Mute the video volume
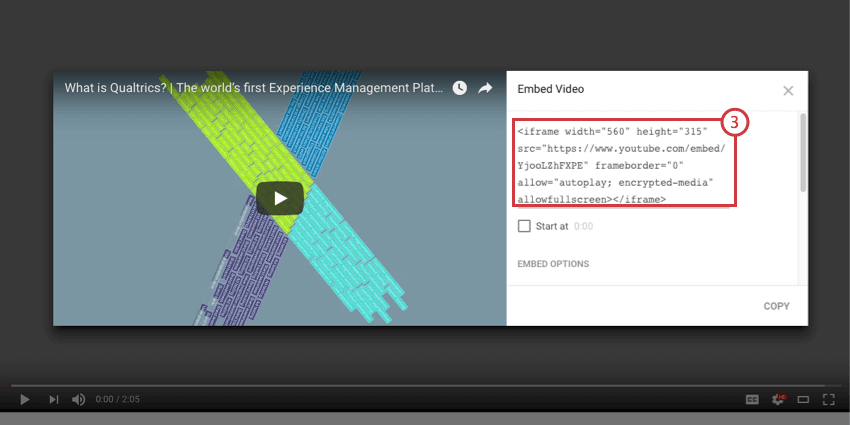Image resolution: width=850 pixels, height=425 pixels. (x=79, y=400)
